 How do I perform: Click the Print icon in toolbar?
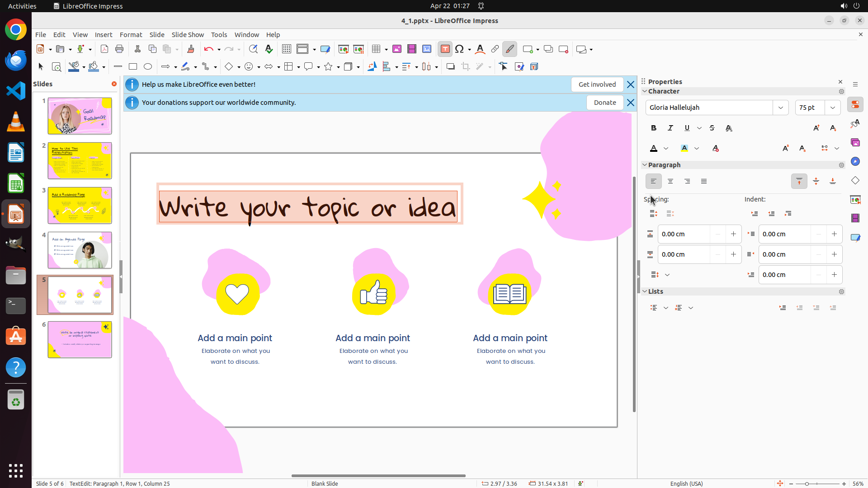[x=119, y=49]
